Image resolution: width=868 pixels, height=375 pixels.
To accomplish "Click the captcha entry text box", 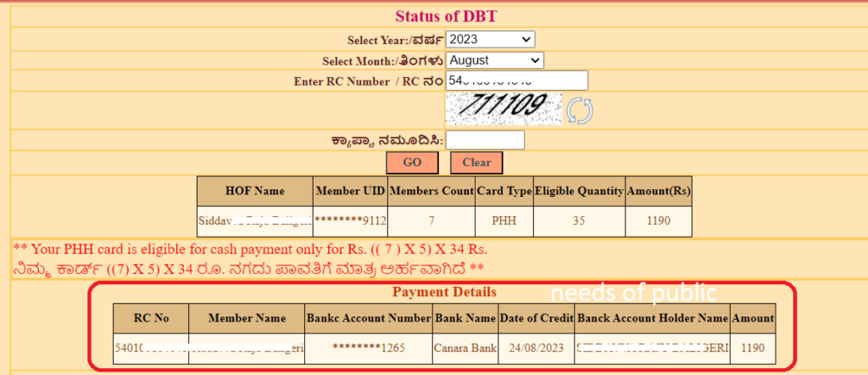I will pos(485,140).
